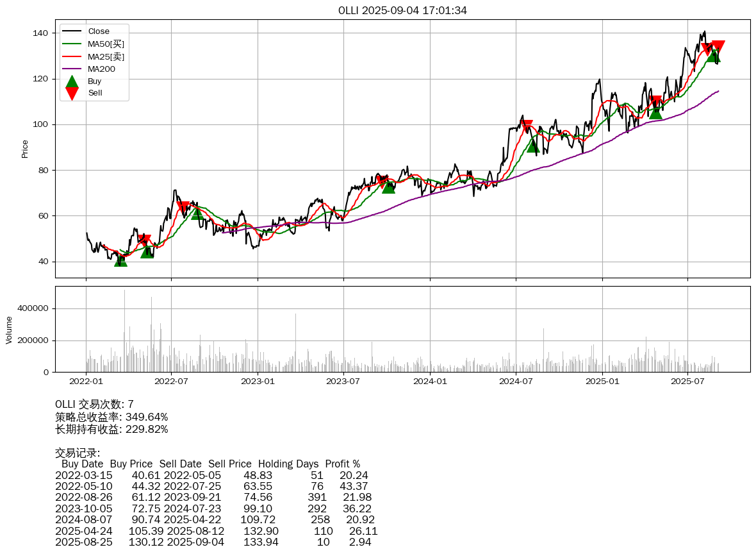
Task: Click the red Sell triangle in the legend
Action: (72, 93)
